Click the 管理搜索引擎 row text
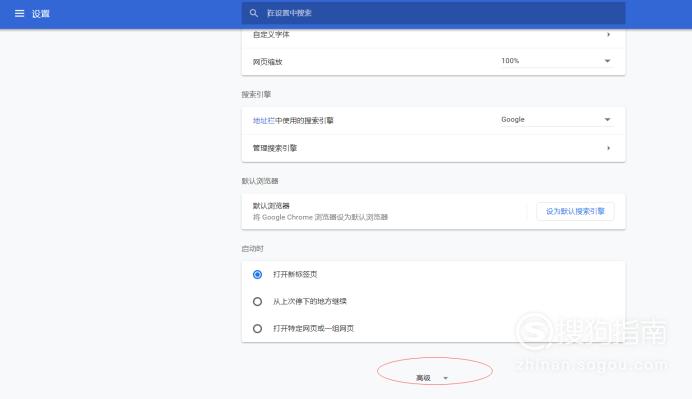Viewport: 692px width, 399px height. tap(275, 148)
